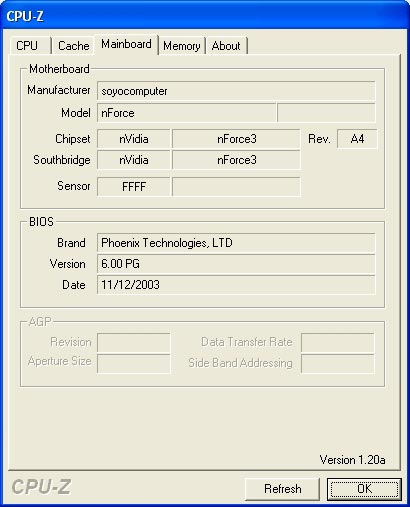Confirm with the OK button
Viewport: 410px width, 507px height.
364,489
